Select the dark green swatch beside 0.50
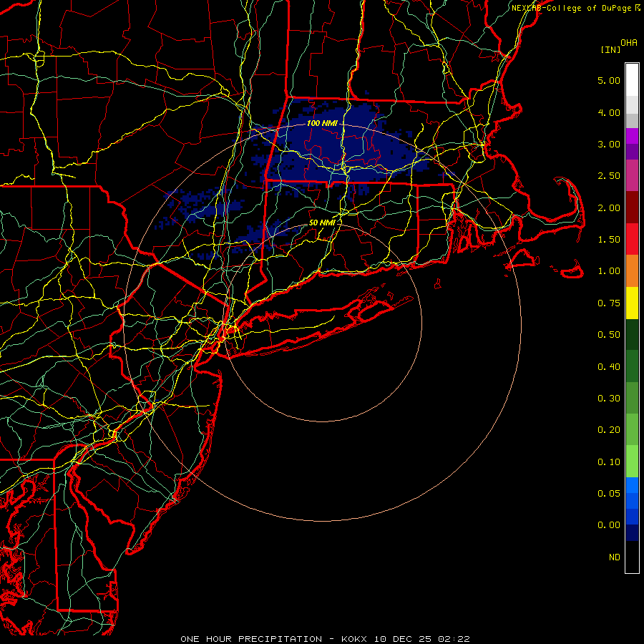The width and height of the screenshot is (644, 644). point(632,334)
